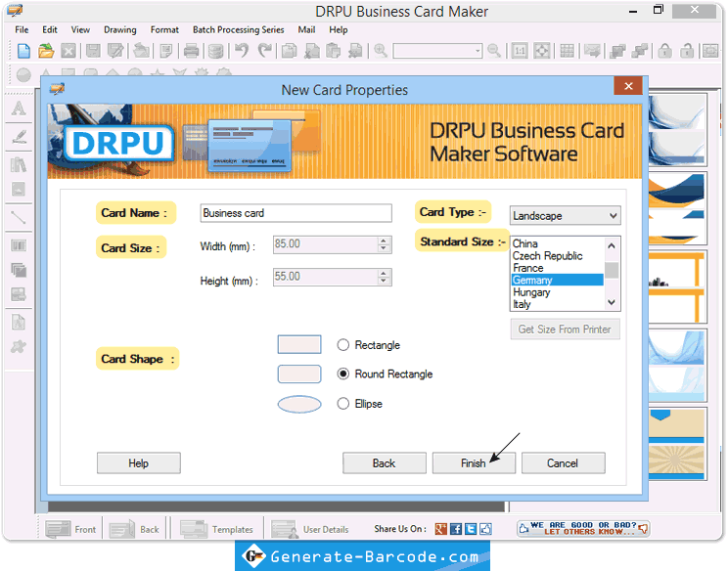Select the Line drawing tool in left sidebar
The height and width of the screenshot is (571, 728).
pos(19,217)
